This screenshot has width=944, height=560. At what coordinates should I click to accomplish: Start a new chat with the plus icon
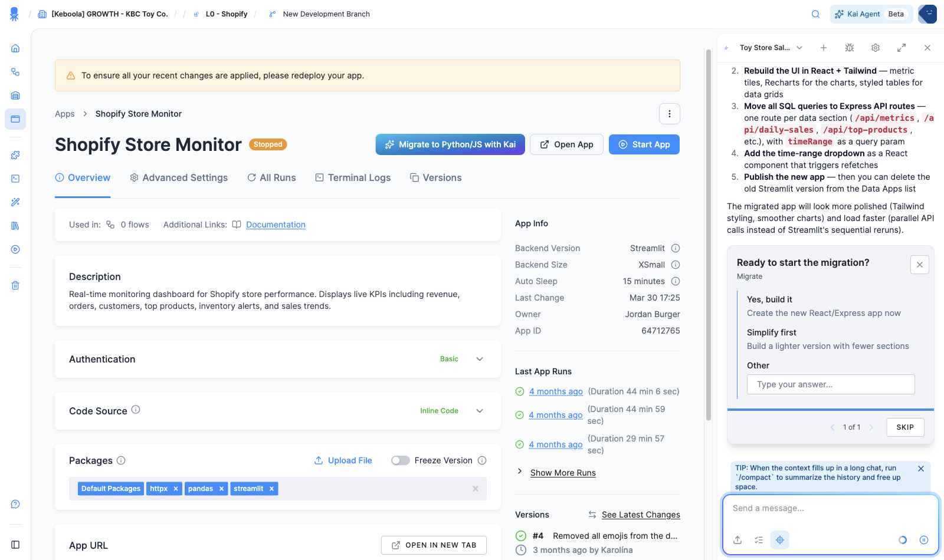point(824,48)
